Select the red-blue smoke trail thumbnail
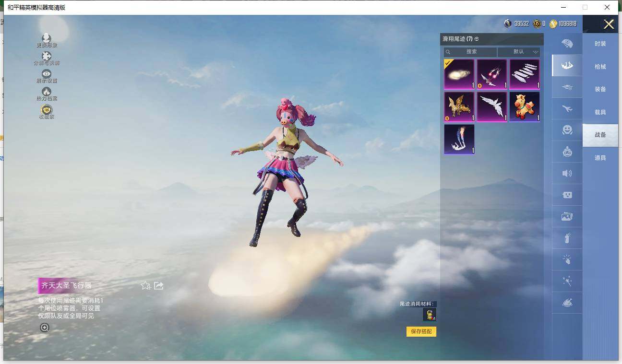Viewport: 622px width, 364px height. [x=459, y=139]
